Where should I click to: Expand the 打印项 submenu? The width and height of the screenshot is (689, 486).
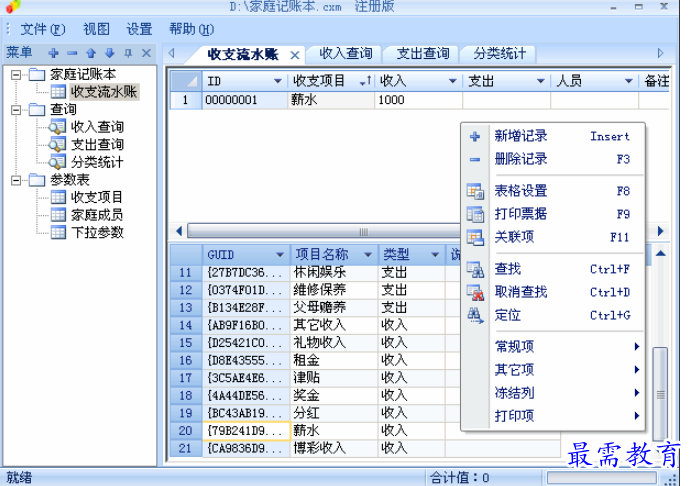[x=553, y=416]
